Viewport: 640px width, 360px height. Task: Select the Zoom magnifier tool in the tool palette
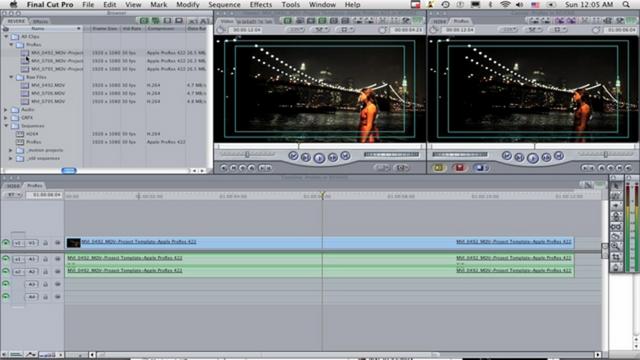616,247
